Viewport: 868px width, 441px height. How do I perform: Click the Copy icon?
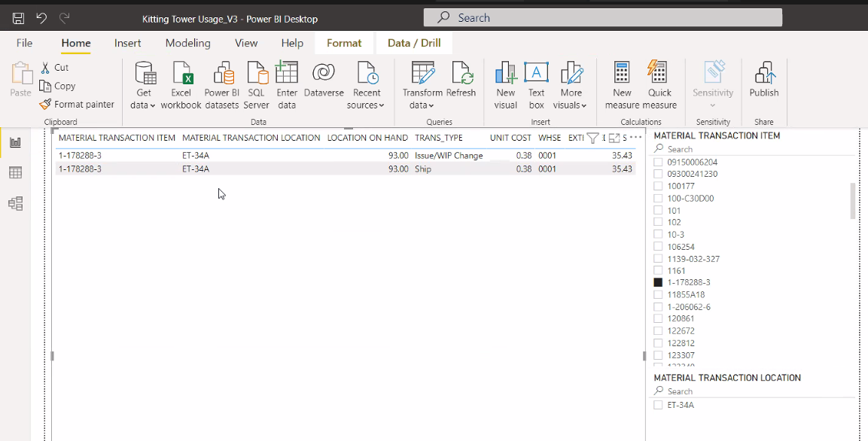[x=45, y=86]
